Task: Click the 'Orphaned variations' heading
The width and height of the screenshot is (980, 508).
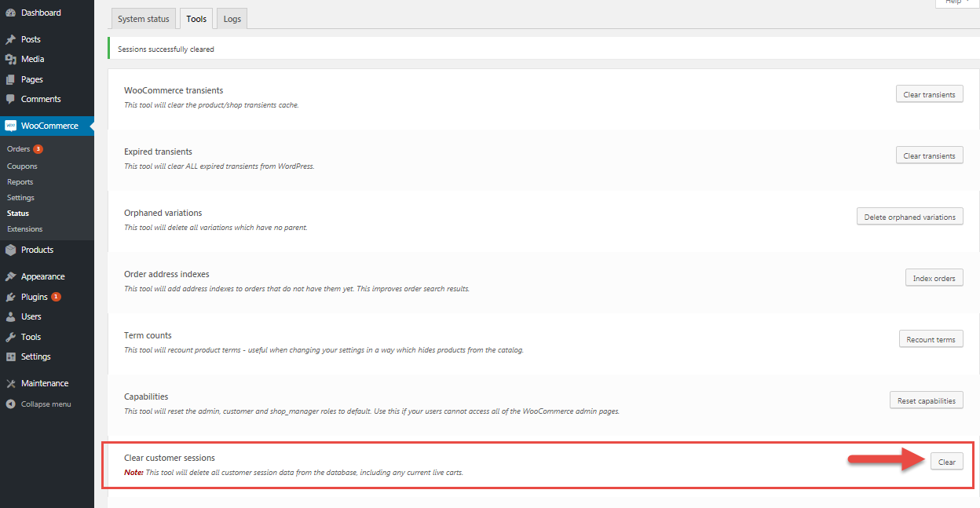Action: [163, 213]
